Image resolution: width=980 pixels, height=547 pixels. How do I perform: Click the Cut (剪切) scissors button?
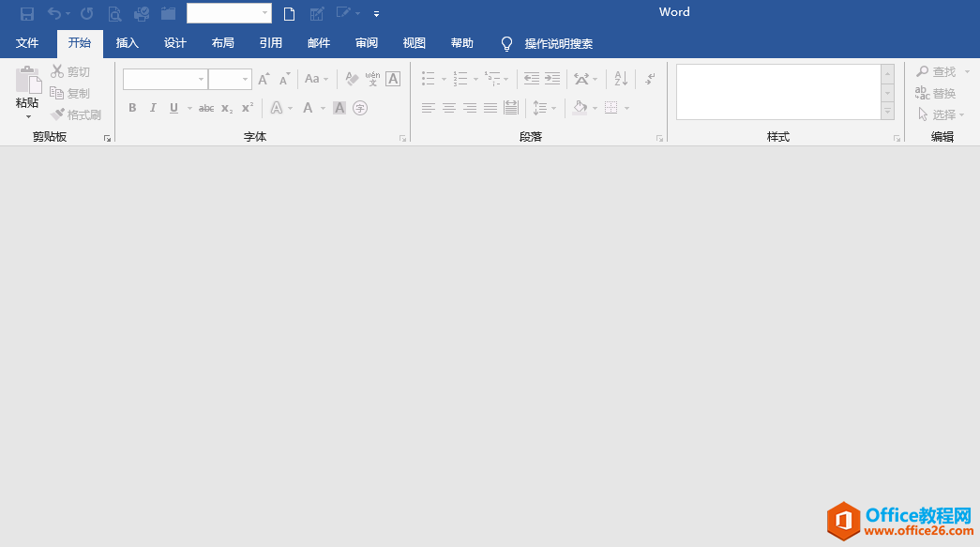[x=70, y=72]
